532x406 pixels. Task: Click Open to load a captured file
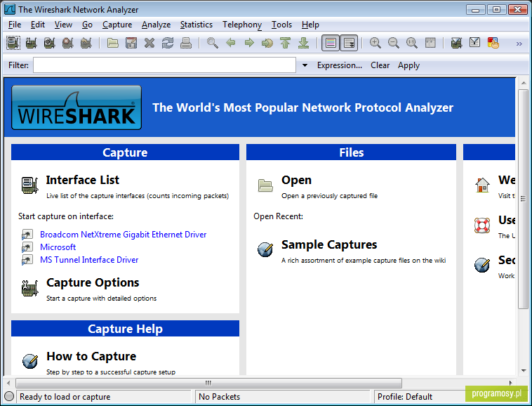[x=297, y=180]
